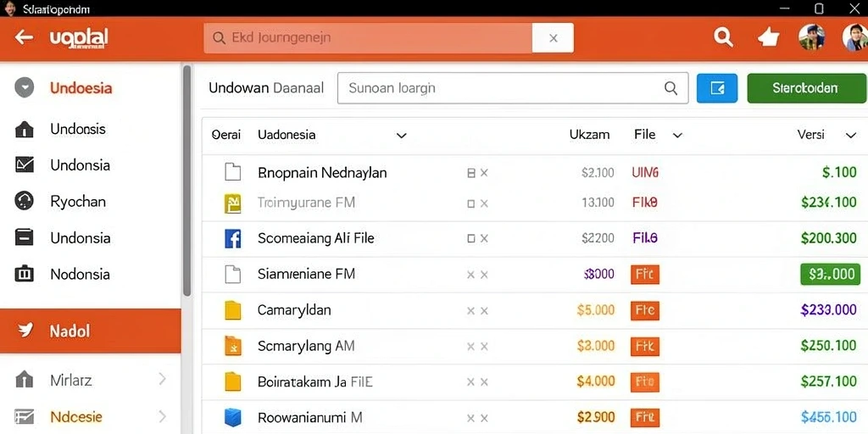This screenshot has width=868, height=434.
Task: Clear the Ekd Journgenejn search with X
Action: [553, 37]
